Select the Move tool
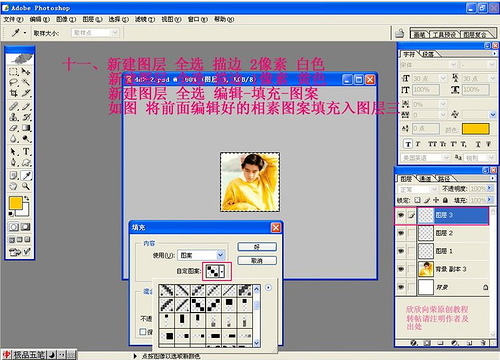Viewport: 500px width, 360px height. 26,71
